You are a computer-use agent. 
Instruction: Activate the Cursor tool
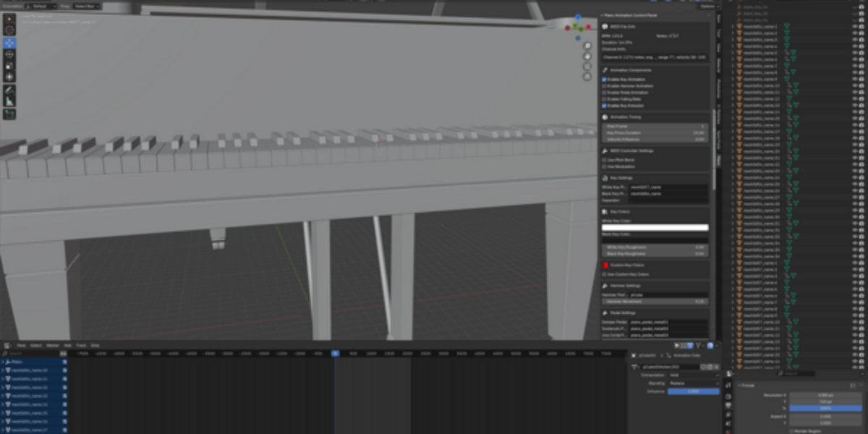(9, 30)
